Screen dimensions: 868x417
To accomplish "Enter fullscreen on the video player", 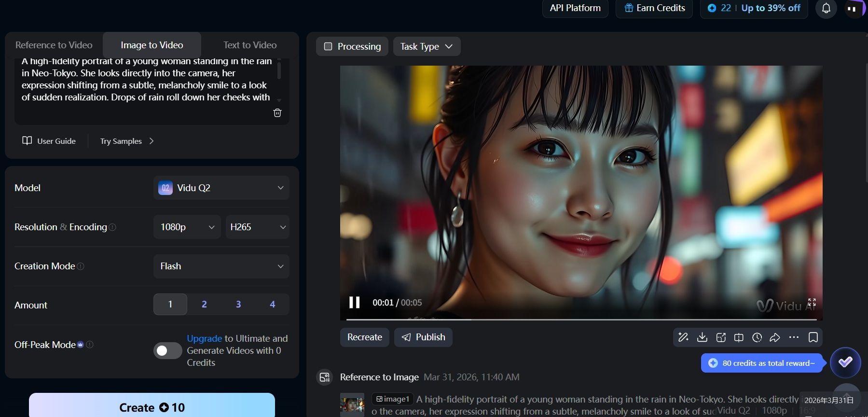I will coord(812,302).
